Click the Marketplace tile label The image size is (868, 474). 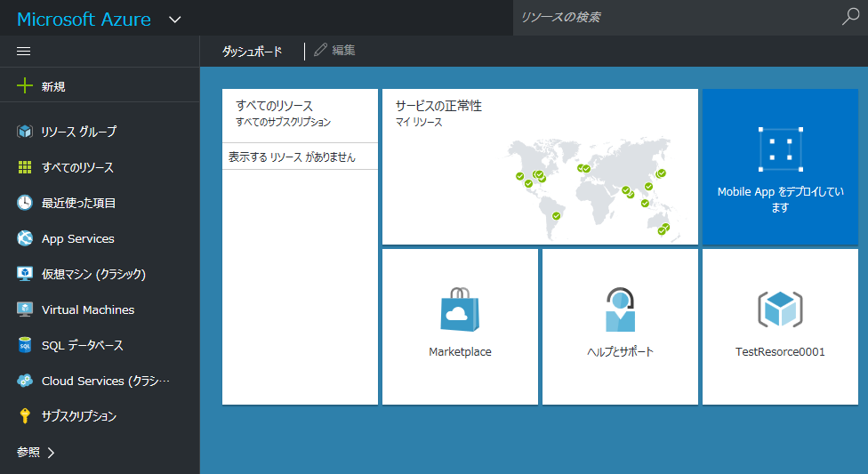(x=460, y=351)
